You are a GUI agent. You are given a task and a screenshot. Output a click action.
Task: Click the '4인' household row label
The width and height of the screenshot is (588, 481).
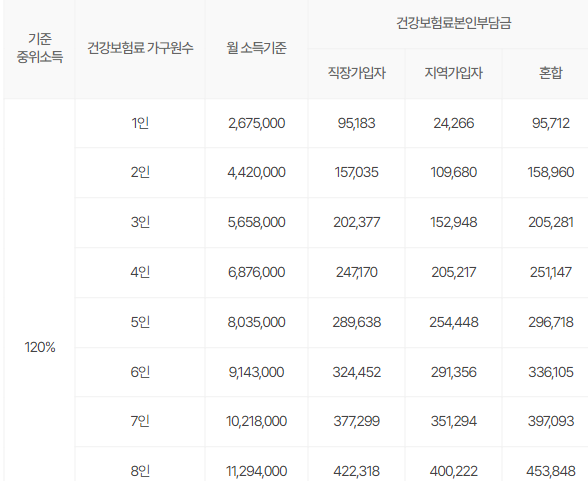pyautogui.click(x=140, y=272)
